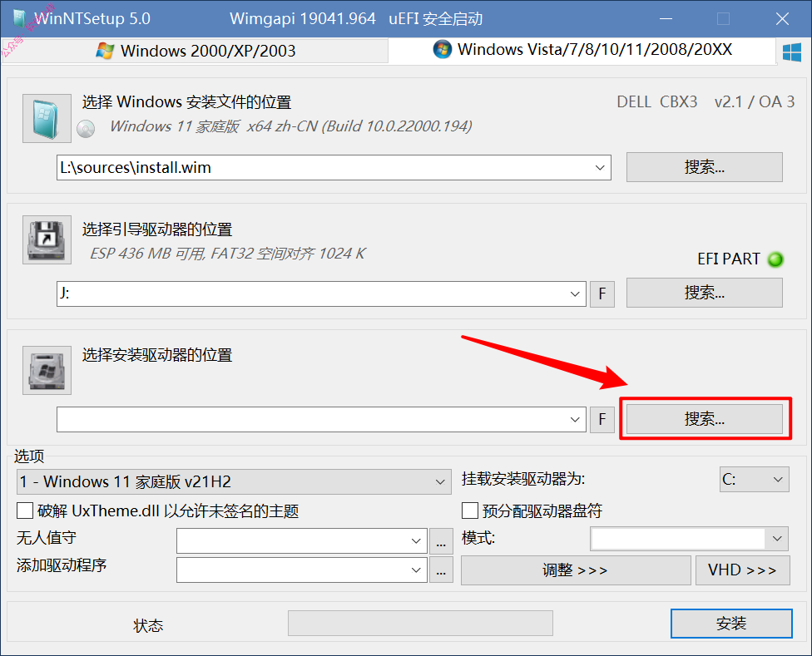Switch to the Windows 2000/XP/2003 tab
The image size is (812, 656).
pyautogui.click(x=196, y=51)
